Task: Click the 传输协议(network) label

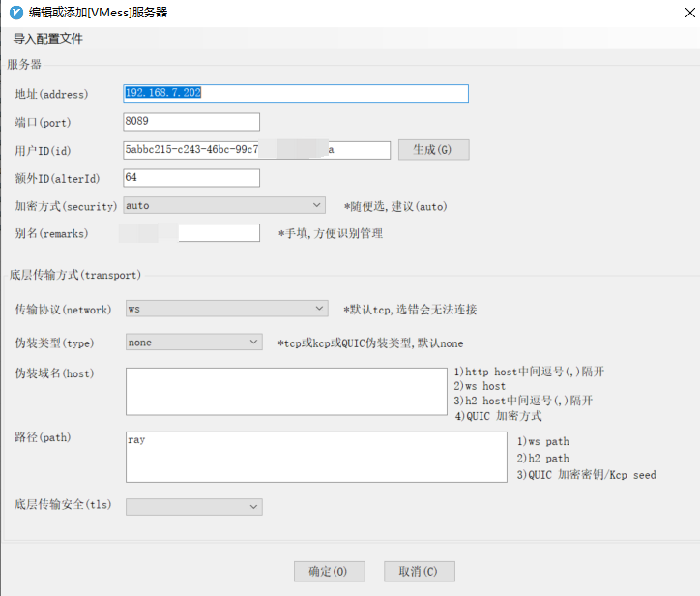Action: point(63,310)
